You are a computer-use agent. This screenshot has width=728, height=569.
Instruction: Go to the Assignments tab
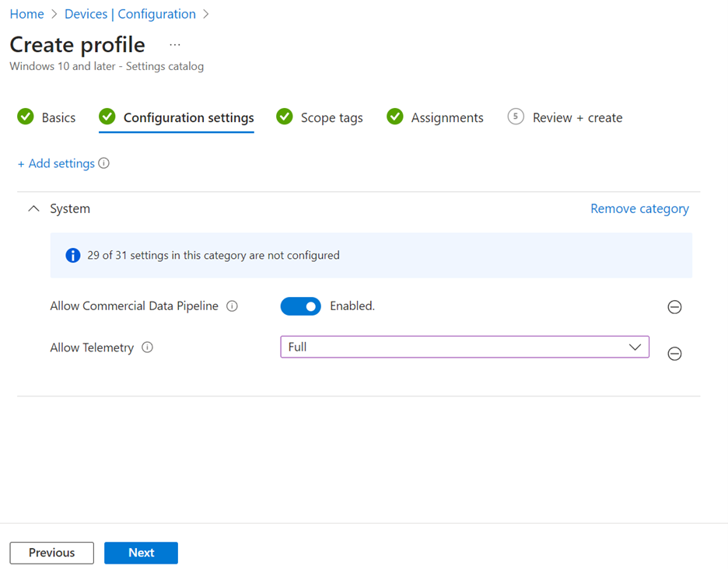pos(446,118)
